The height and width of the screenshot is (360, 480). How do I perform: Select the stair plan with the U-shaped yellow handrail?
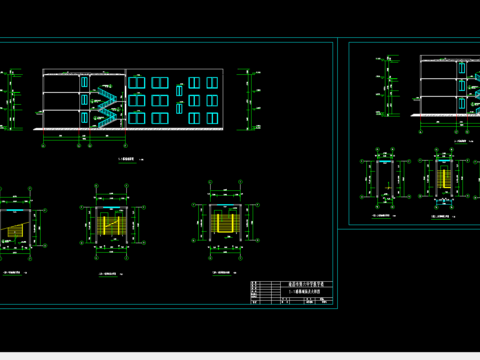pos(225,221)
